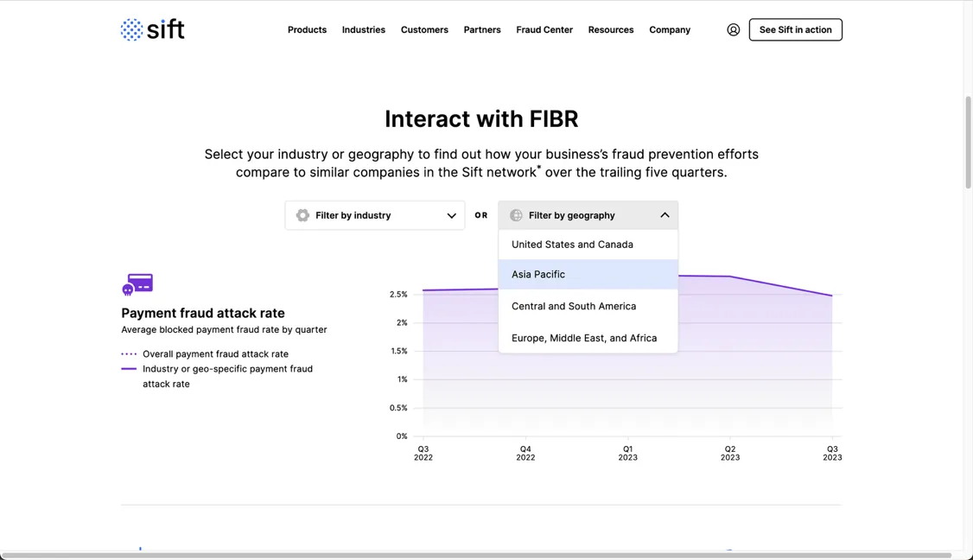Image resolution: width=973 pixels, height=560 pixels.
Task: Click the Q3 2023 chart axis label
Action: (x=832, y=453)
